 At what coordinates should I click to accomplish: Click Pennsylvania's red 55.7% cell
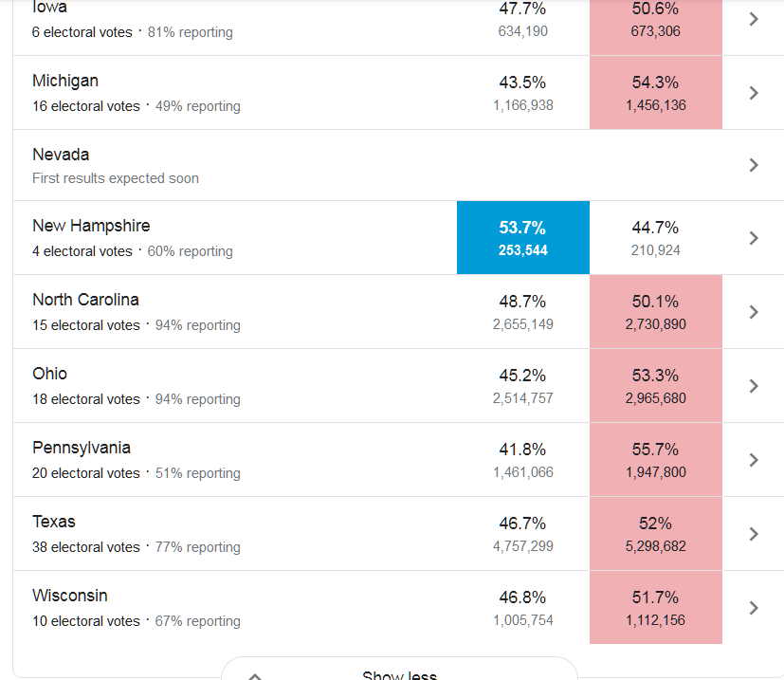pos(655,460)
